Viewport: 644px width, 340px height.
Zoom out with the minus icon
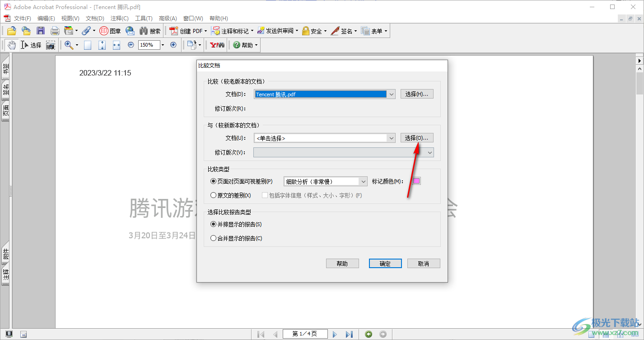131,45
